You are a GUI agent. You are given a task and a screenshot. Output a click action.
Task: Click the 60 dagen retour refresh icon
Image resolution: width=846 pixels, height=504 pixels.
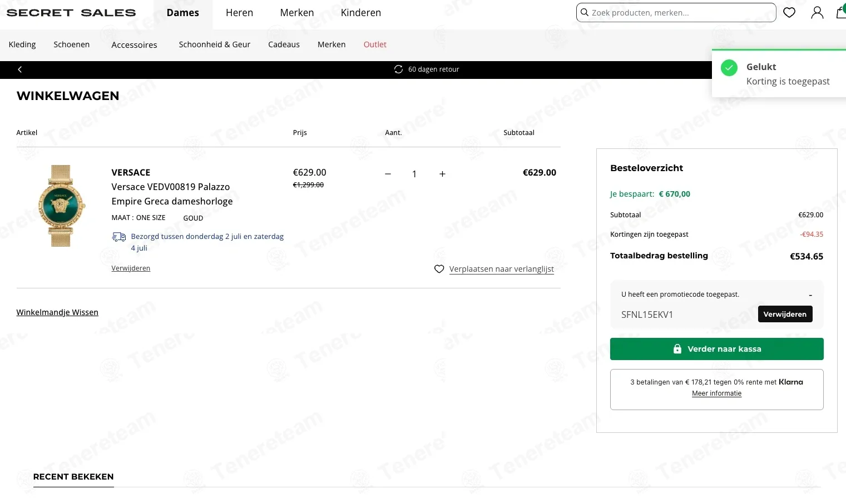tap(398, 69)
